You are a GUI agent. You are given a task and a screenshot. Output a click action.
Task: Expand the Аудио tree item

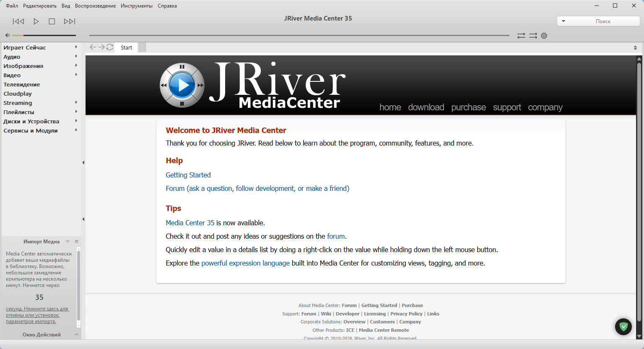[76, 57]
